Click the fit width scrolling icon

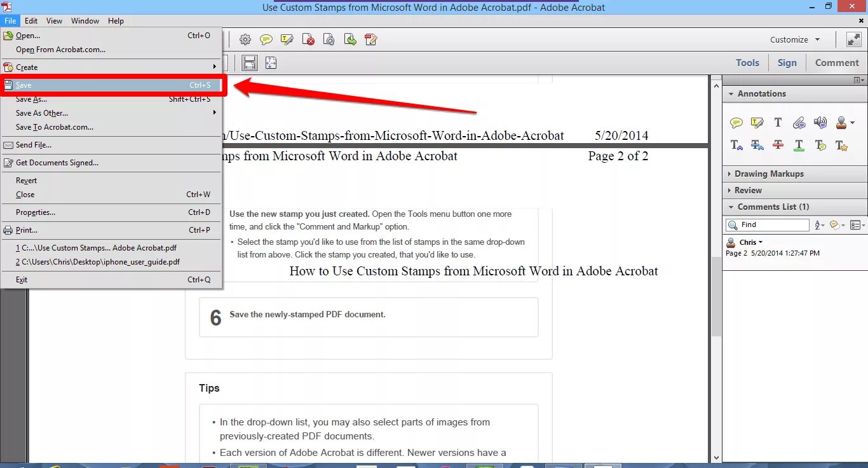(x=250, y=62)
